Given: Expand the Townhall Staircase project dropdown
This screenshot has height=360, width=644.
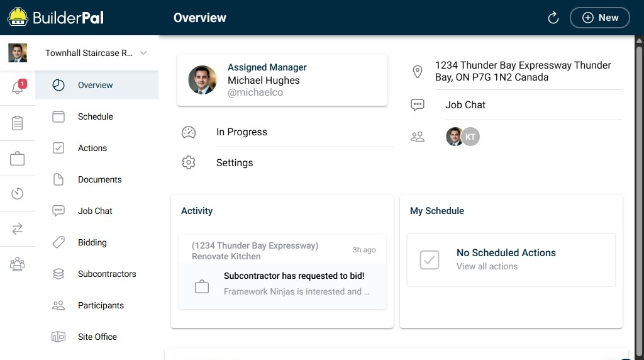Looking at the screenshot, I should 143,53.
